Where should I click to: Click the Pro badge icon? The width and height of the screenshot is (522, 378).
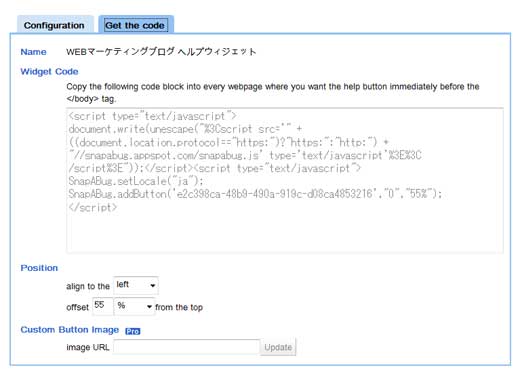coord(133,331)
